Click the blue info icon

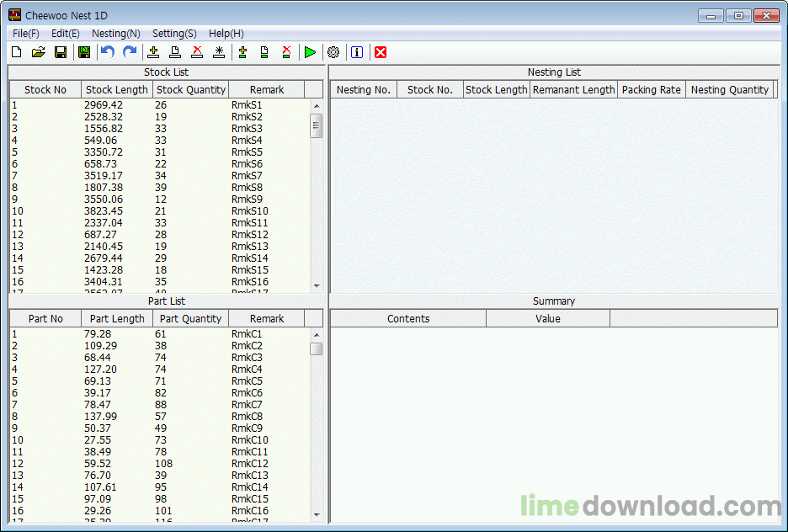[357, 52]
